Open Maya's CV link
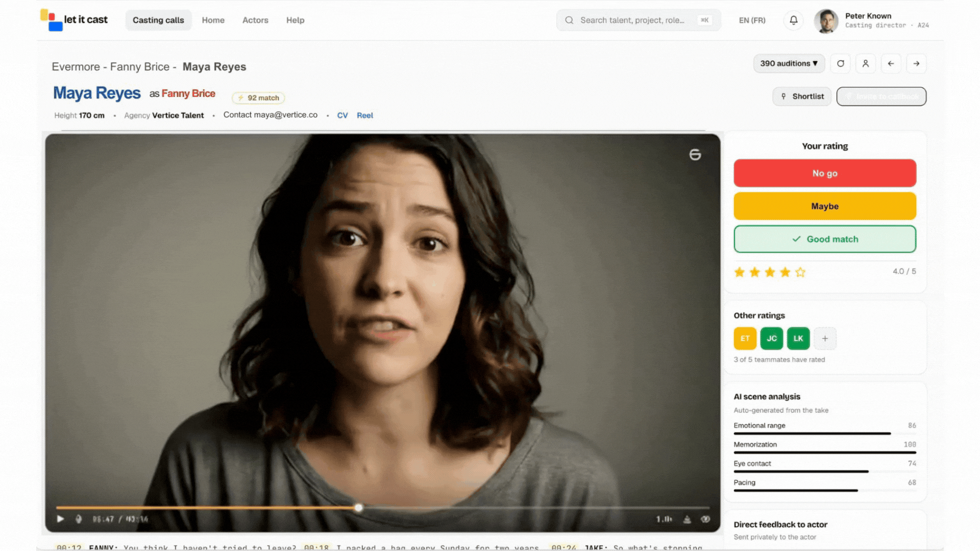The image size is (980, 551). tap(342, 115)
